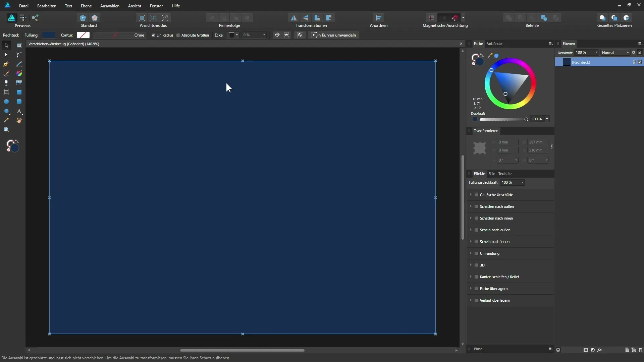
Task: Select the Fill gradient tool
Action: pos(19,73)
